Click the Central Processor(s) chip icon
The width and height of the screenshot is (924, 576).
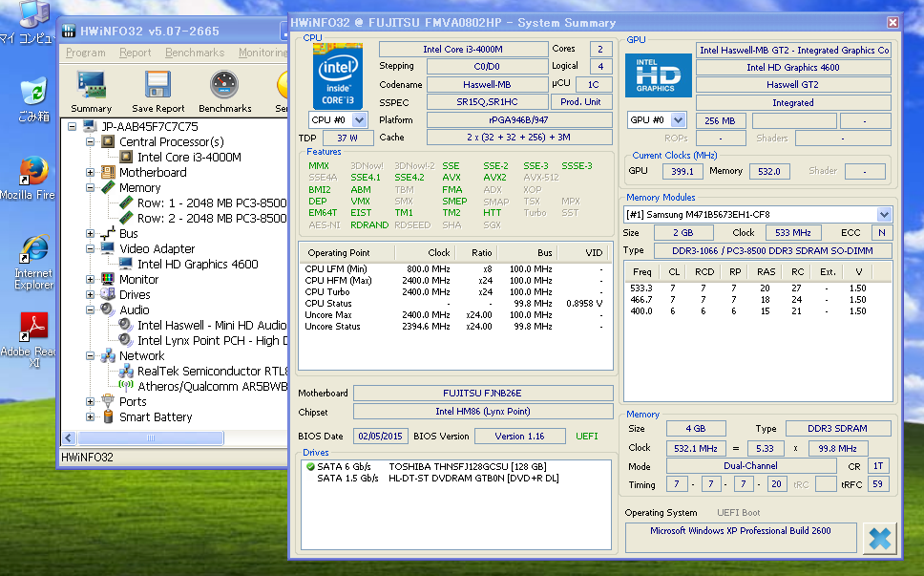point(108,141)
